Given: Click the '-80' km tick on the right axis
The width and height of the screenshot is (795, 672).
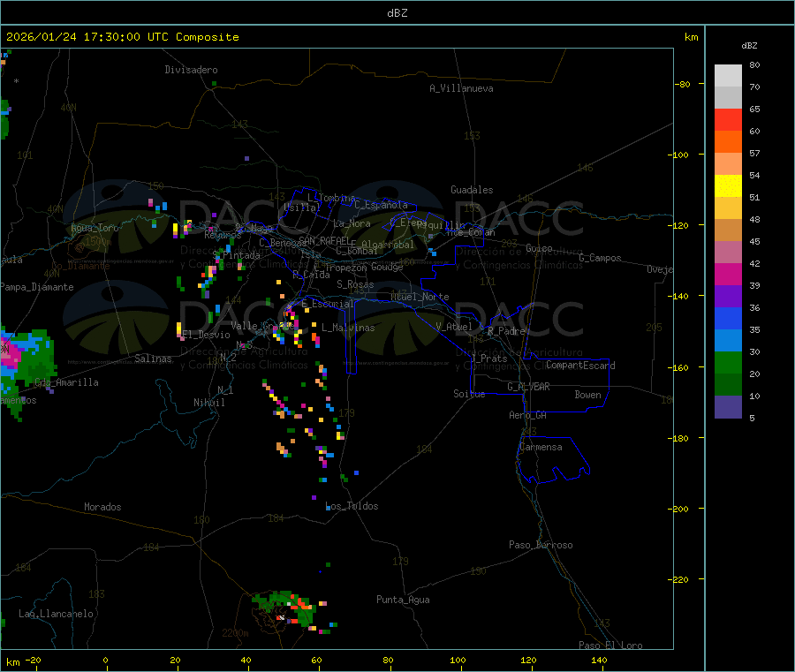Looking at the screenshot, I should click(x=682, y=84).
